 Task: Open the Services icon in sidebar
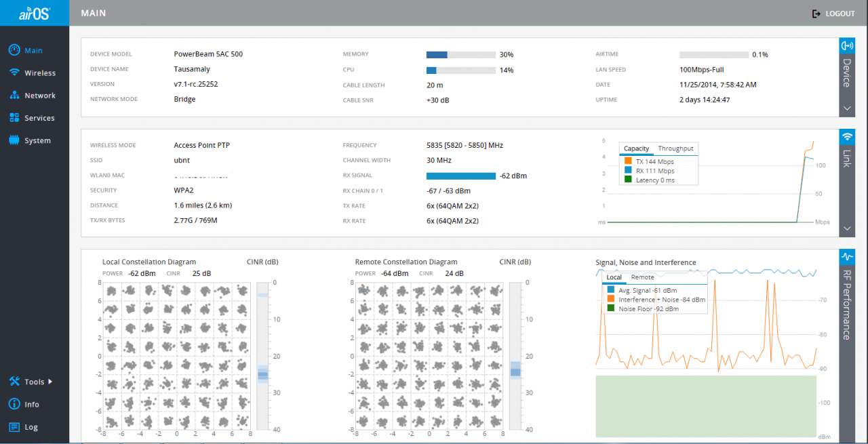[x=14, y=118]
